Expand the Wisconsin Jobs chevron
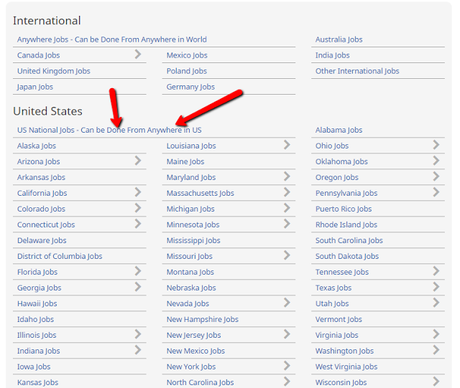The height and width of the screenshot is (388, 460). (x=436, y=382)
